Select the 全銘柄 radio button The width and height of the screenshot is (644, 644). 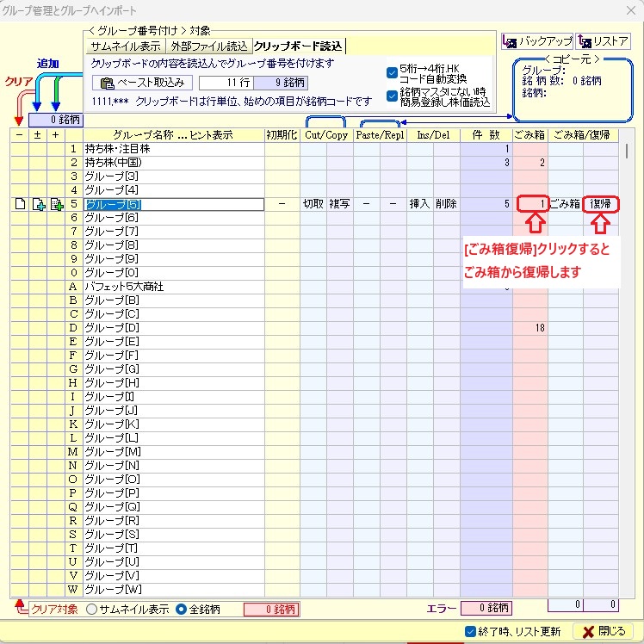tap(181, 610)
